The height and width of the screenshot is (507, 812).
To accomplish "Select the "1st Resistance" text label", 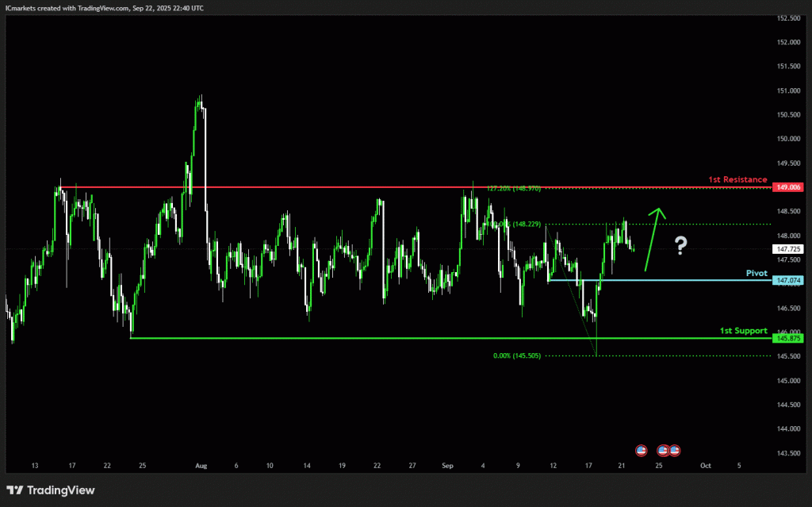I will (x=737, y=180).
